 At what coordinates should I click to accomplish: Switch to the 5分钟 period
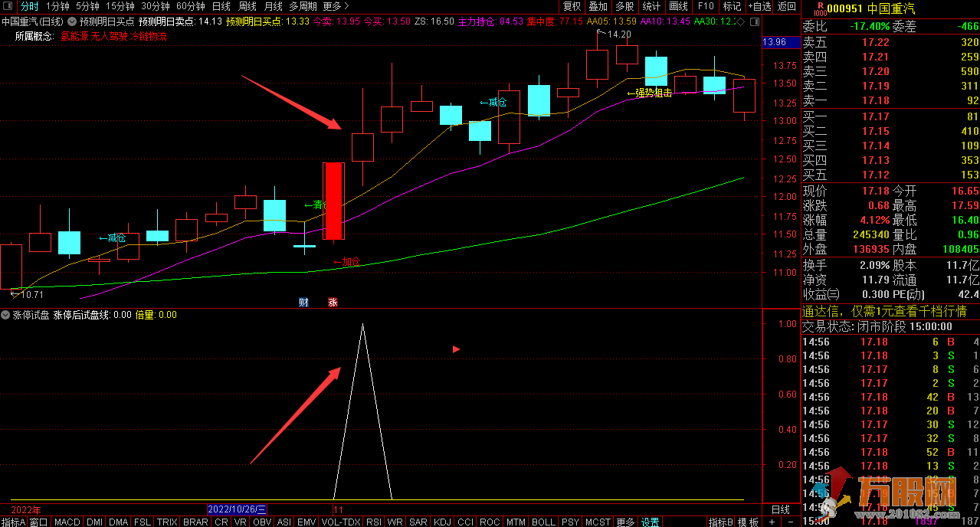point(87,6)
